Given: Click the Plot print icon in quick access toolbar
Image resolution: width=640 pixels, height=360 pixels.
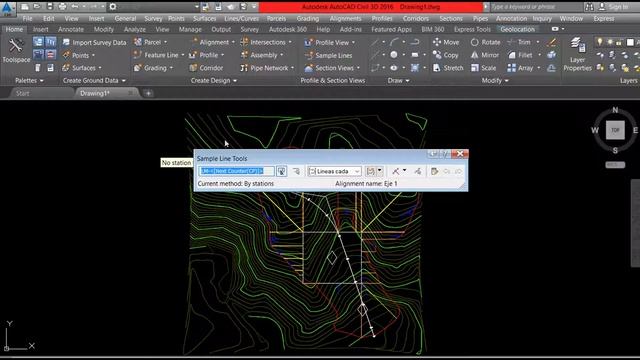Looking at the screenshot, I should click(x=62, y=7).
